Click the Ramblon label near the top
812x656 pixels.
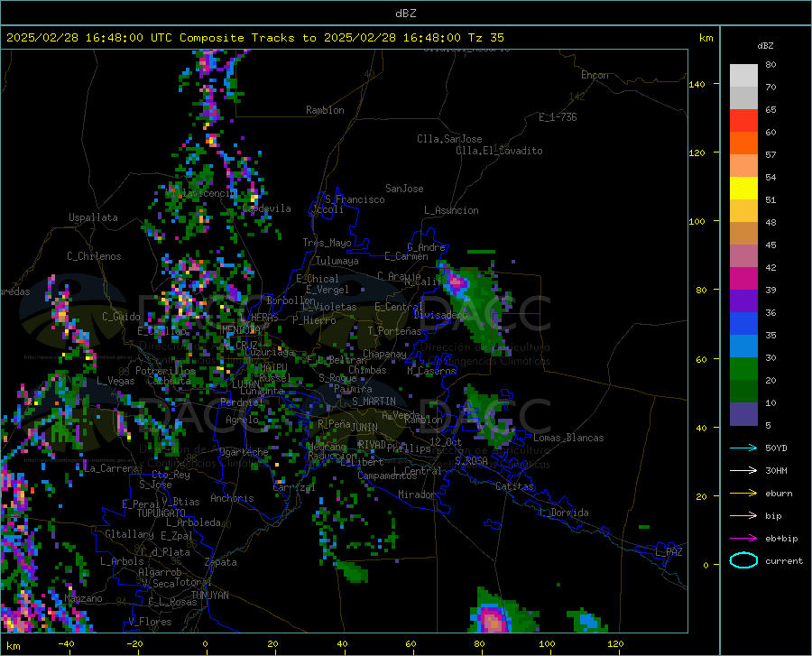[x=325, y=110]
